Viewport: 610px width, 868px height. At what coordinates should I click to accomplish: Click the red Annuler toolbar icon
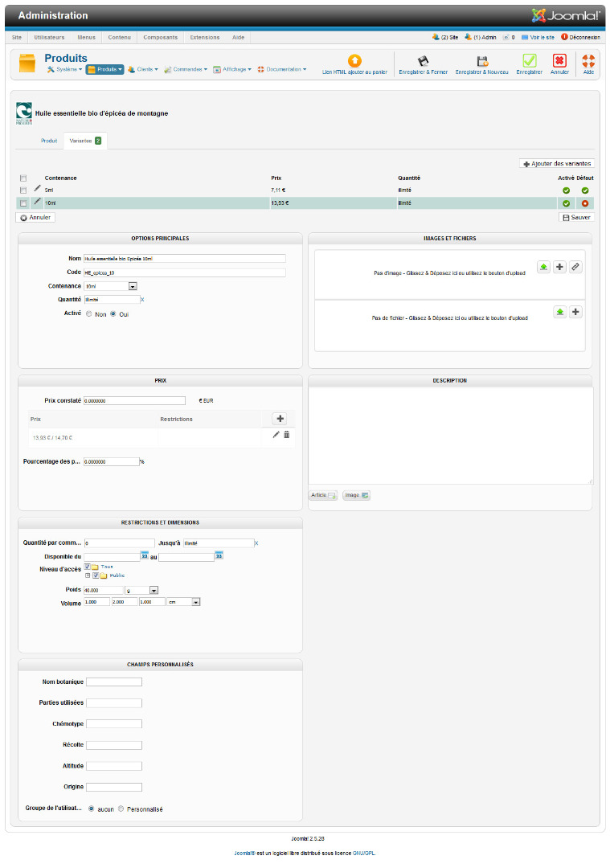[x=559, y=60]
